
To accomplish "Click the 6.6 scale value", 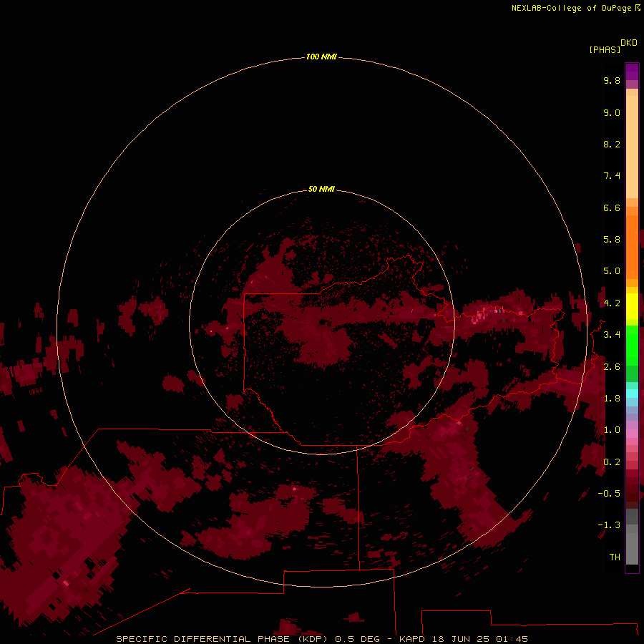I will [x=612, y=208].
